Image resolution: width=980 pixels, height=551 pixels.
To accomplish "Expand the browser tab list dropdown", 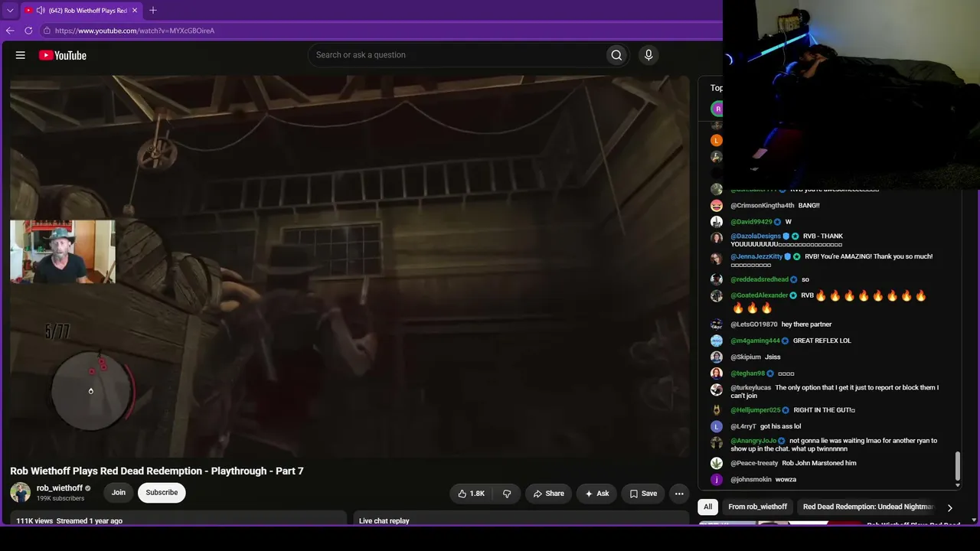I will 10,10.
